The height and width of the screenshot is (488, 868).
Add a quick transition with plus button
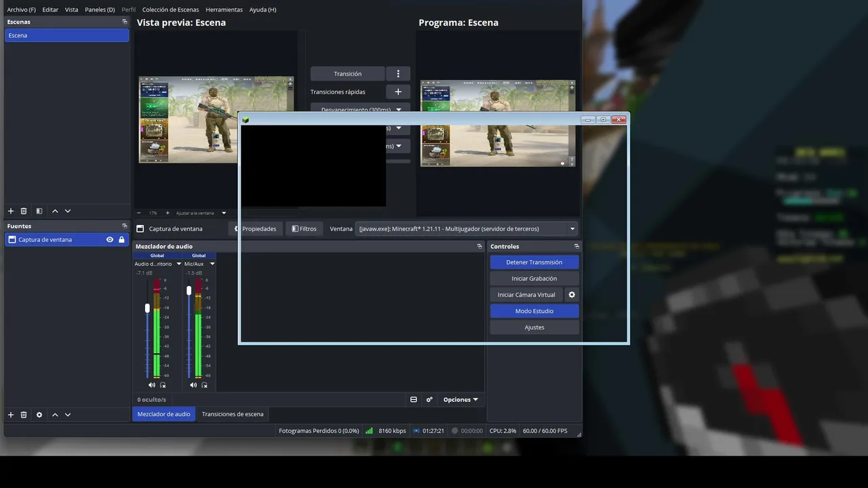[398, 91]
